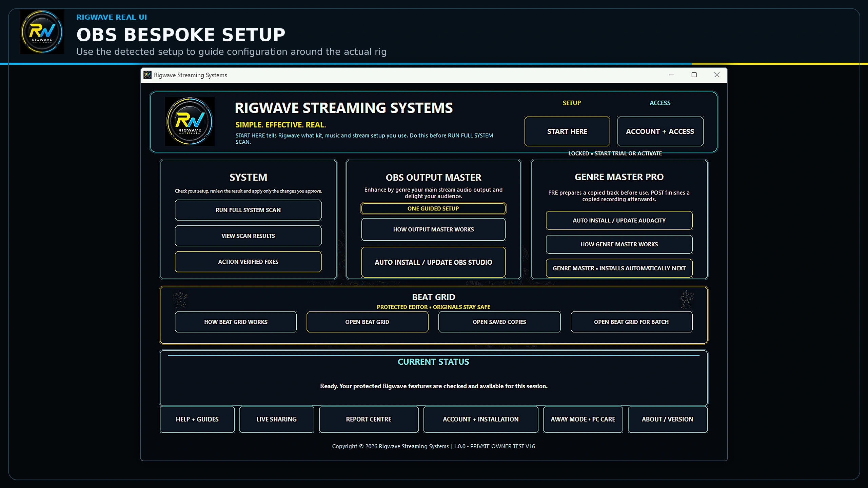Click the ACCESS label above ACCOUNT + ACCESS

[x=660, y=103]
